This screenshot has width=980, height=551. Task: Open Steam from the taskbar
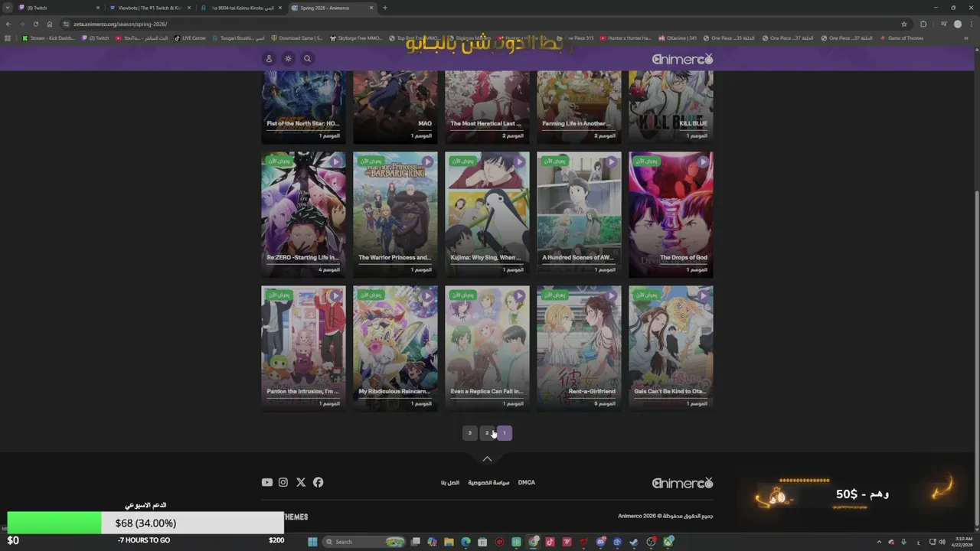tap(634, 542)
